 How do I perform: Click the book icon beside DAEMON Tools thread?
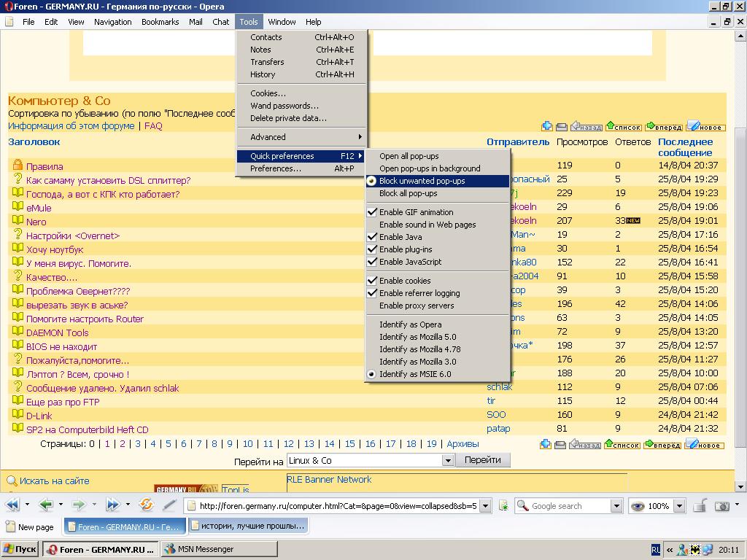[18, 331]
